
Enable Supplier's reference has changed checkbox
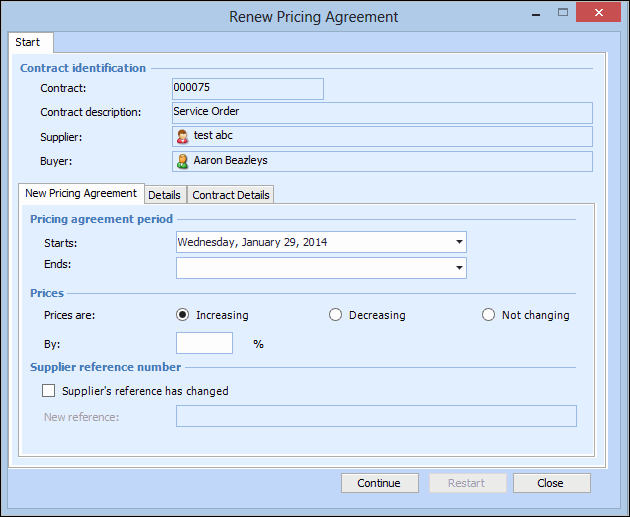49,391
